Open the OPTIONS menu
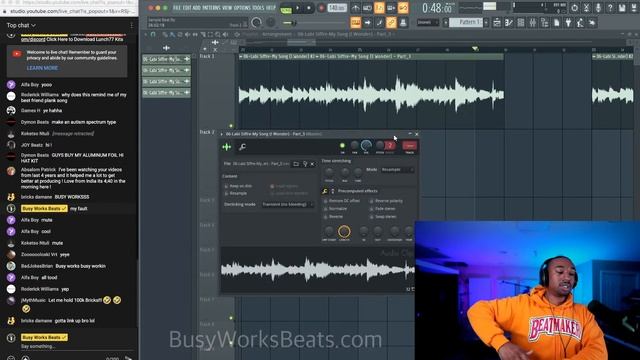 tap(242, 8)
